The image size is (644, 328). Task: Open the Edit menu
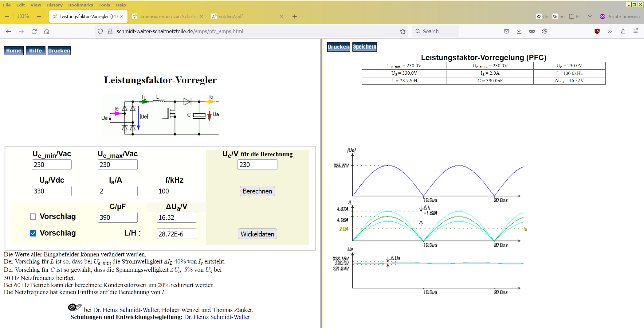point(21,5)
